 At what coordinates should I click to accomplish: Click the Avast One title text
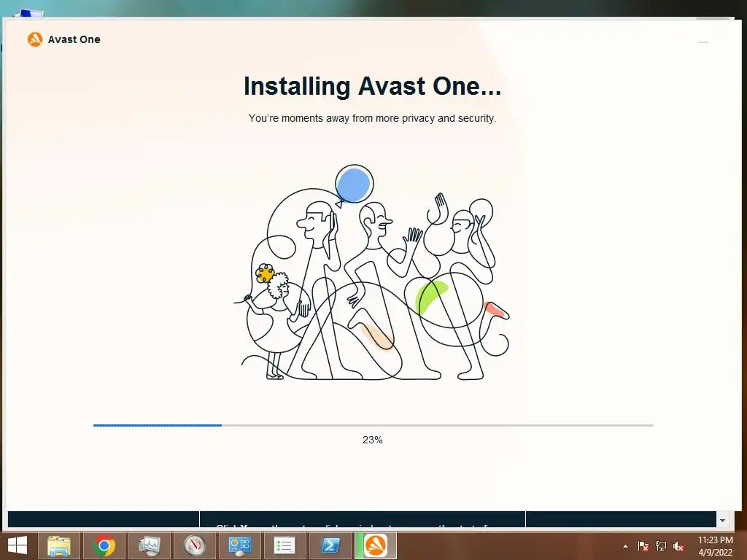coord(74,39)
